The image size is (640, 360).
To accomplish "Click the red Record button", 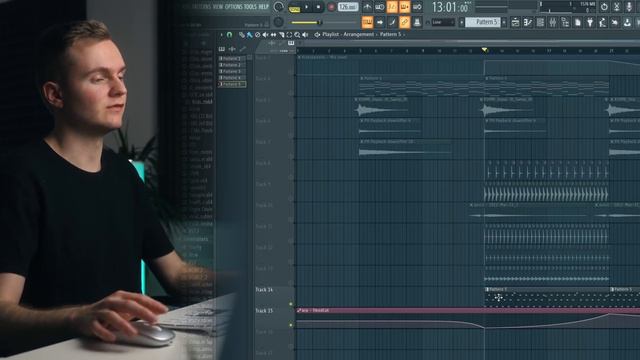I will point(331,7).
